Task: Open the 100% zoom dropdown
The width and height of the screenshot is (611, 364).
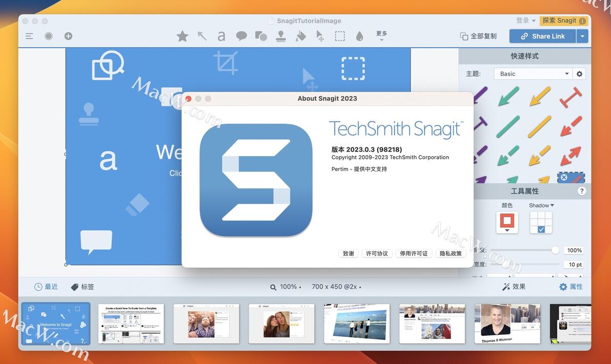Action: tap(286, 287)
